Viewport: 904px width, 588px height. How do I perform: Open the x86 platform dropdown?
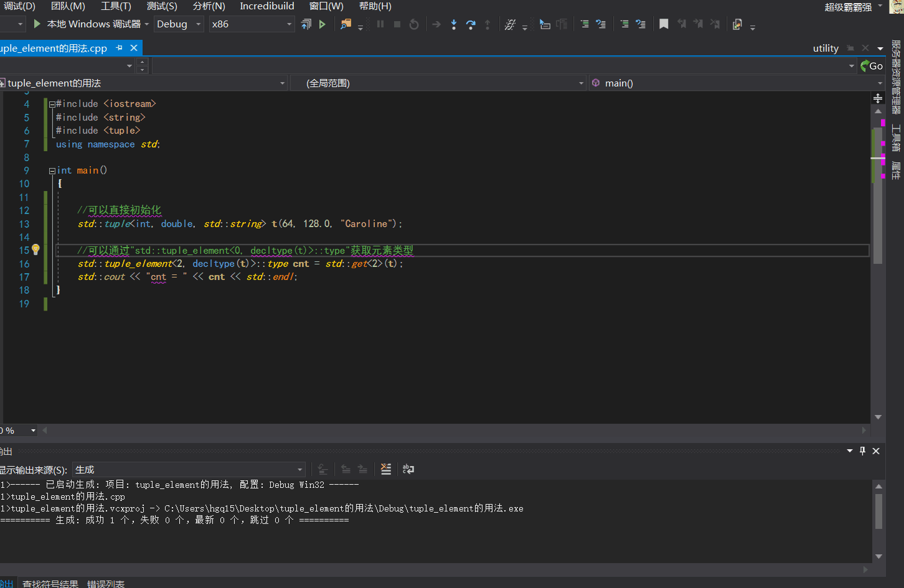pos(252,24)
